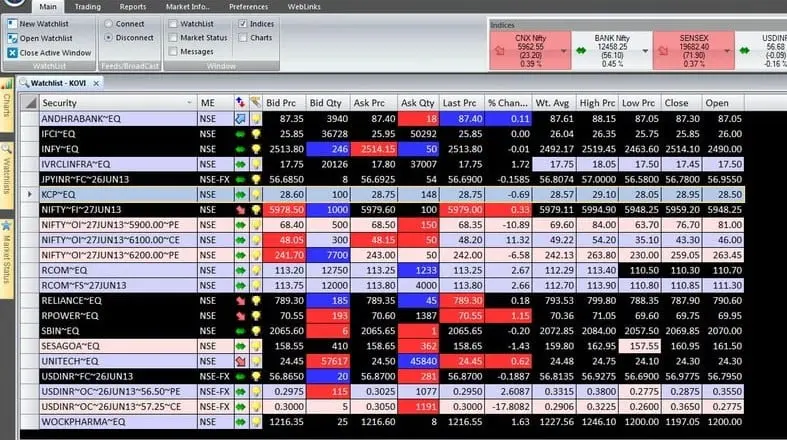Open the Reports ribbon tab

click(x=133, y=7)
